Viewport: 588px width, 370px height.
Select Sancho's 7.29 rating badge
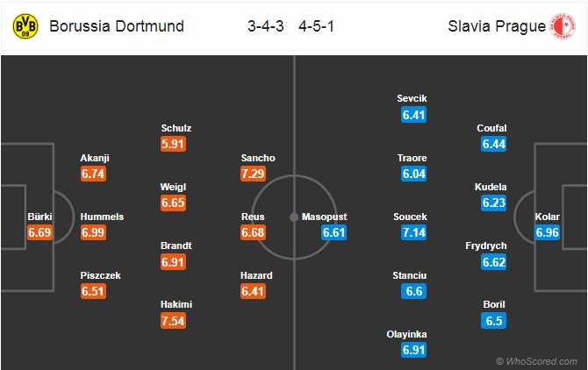tap(253, 174)
